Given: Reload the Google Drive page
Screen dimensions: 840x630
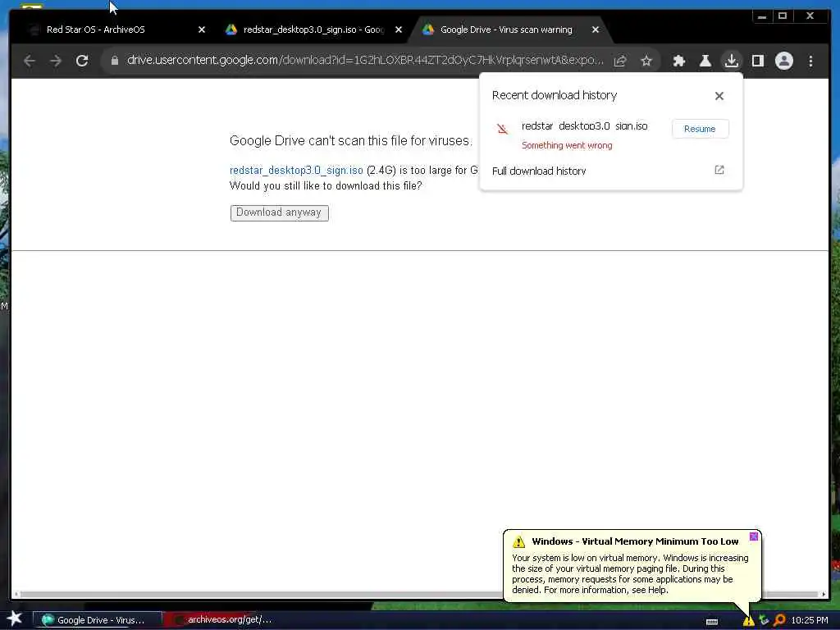Looking at the screenshot, I should [x=82, y=61].
